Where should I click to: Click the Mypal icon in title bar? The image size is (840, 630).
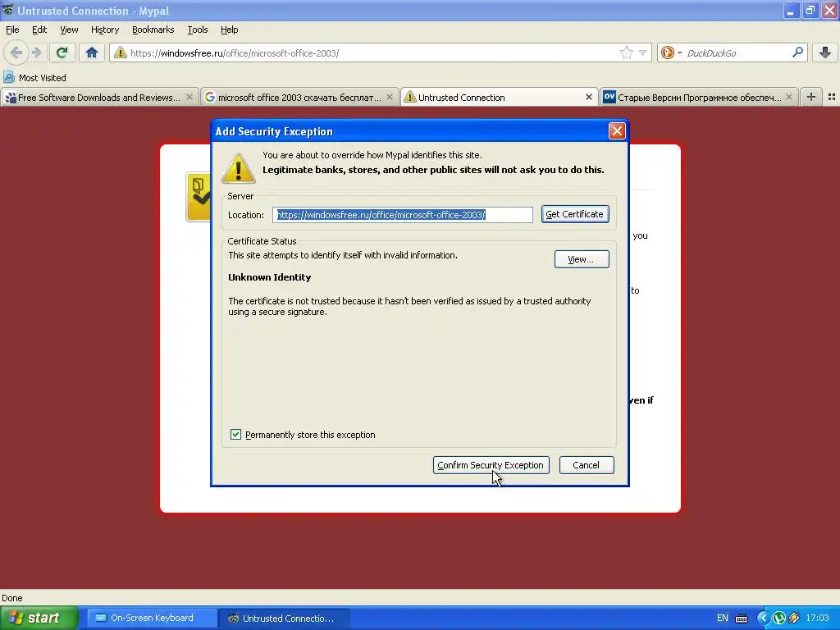[8, 10]
